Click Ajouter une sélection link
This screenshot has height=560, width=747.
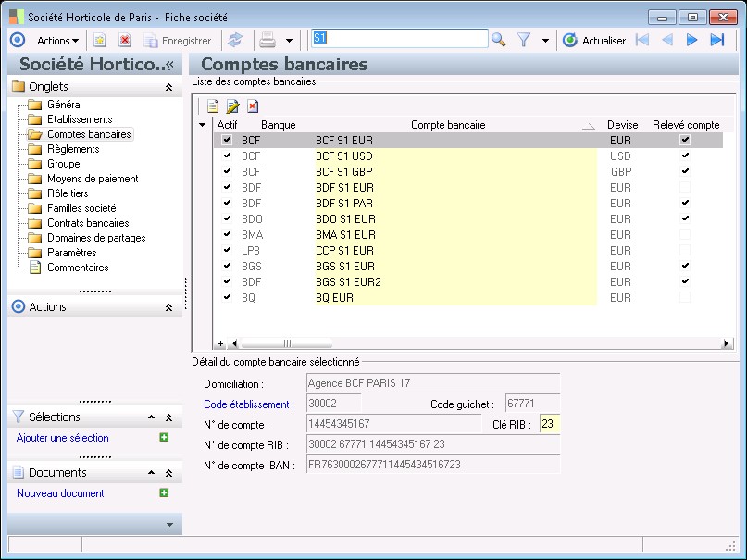tap(63, 438)
